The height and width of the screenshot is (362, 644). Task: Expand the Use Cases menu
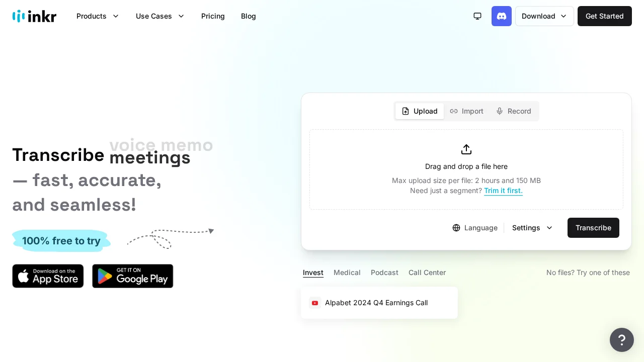pos(160,16)
